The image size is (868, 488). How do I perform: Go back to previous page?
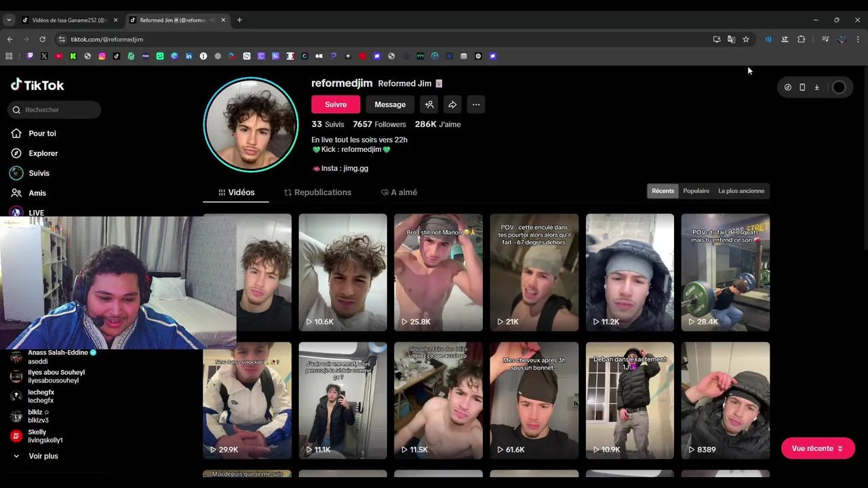point(9,39)
